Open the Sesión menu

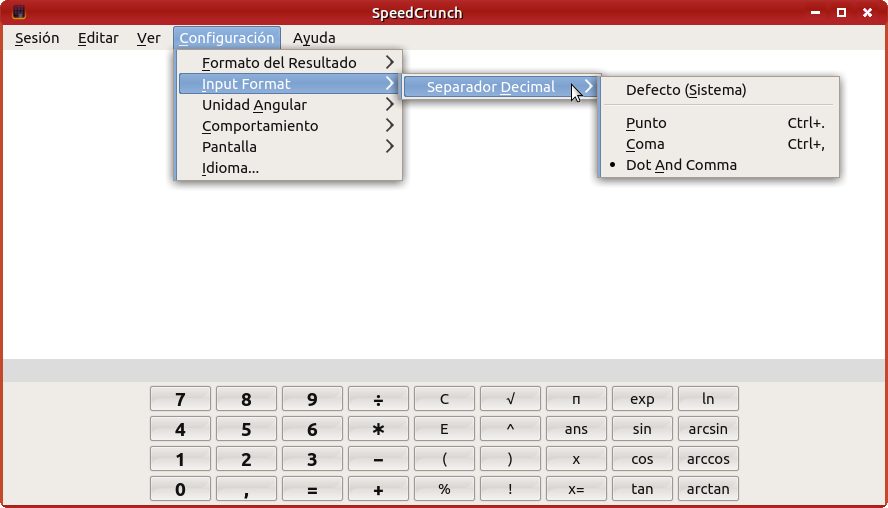tap(37, 38)
